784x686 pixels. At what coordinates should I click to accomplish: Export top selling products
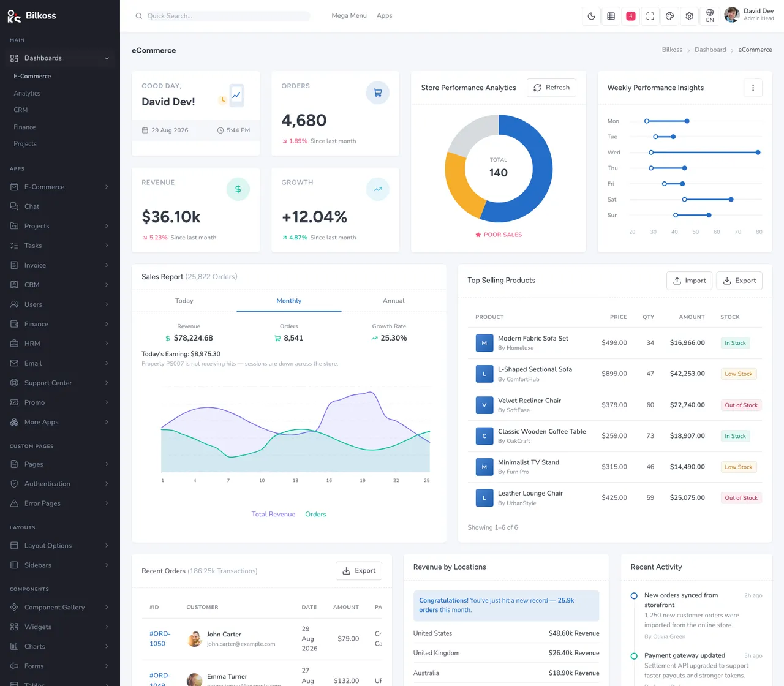(x=739, y=281)
